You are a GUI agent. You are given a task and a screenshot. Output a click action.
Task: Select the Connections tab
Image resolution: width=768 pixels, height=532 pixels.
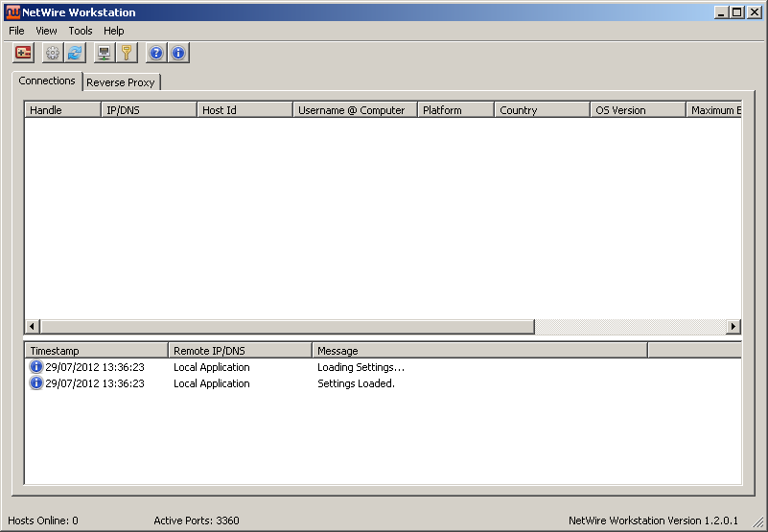tap(47, 81)
